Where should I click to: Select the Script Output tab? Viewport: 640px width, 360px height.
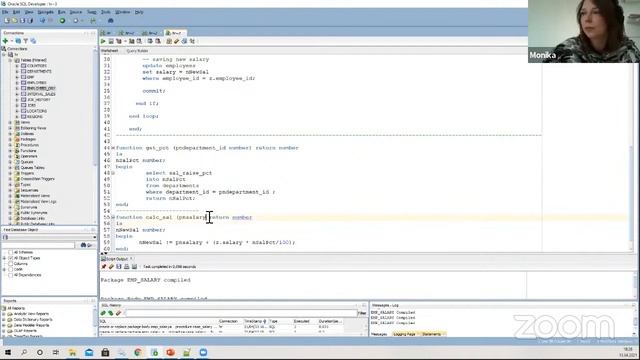tap(117, 259)
